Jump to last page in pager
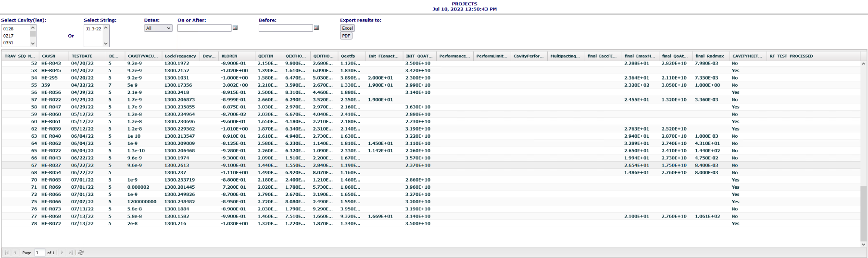The height and width of the screenshot is (258, 868). click(70, 252)
